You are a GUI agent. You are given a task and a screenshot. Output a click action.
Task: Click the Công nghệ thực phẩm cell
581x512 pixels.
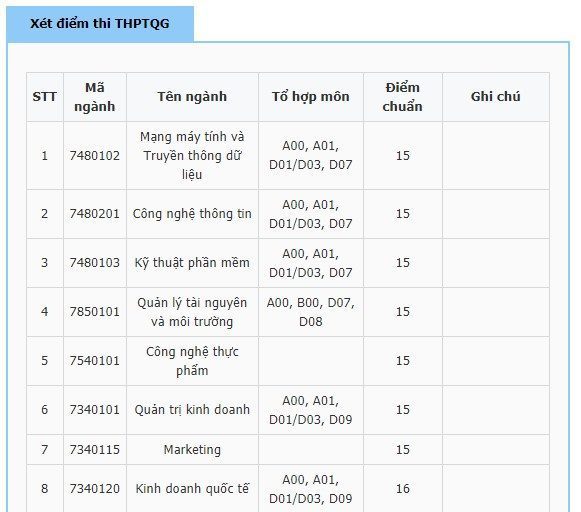point(192,361)
